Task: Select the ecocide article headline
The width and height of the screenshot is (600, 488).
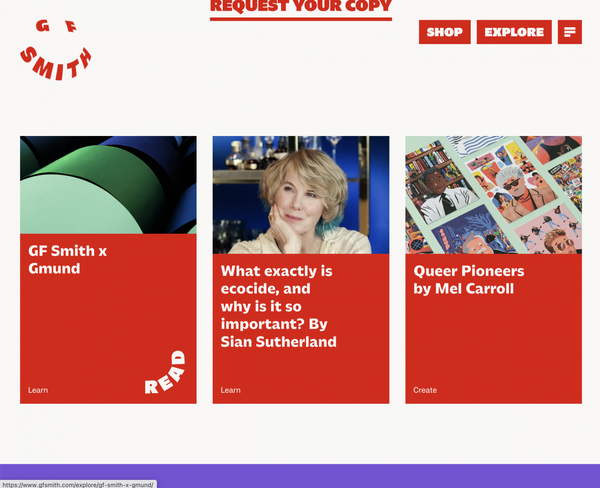Action: 279,306
